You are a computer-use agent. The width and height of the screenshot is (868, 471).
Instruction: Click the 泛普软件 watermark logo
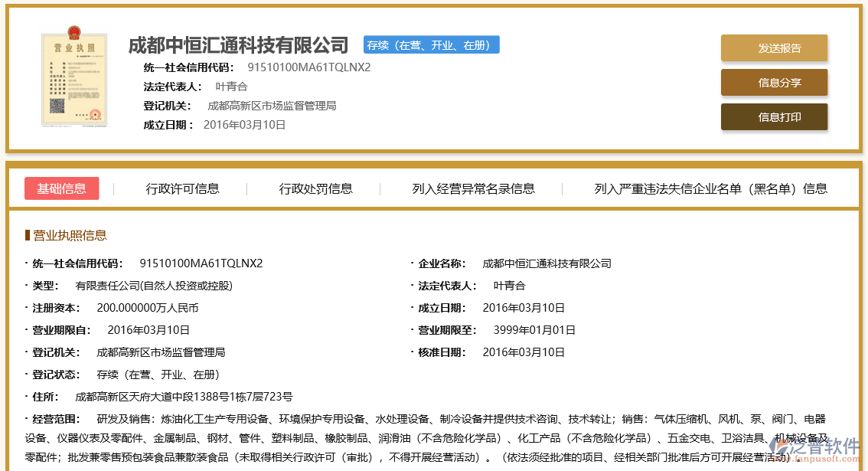[x=822, y=448]
